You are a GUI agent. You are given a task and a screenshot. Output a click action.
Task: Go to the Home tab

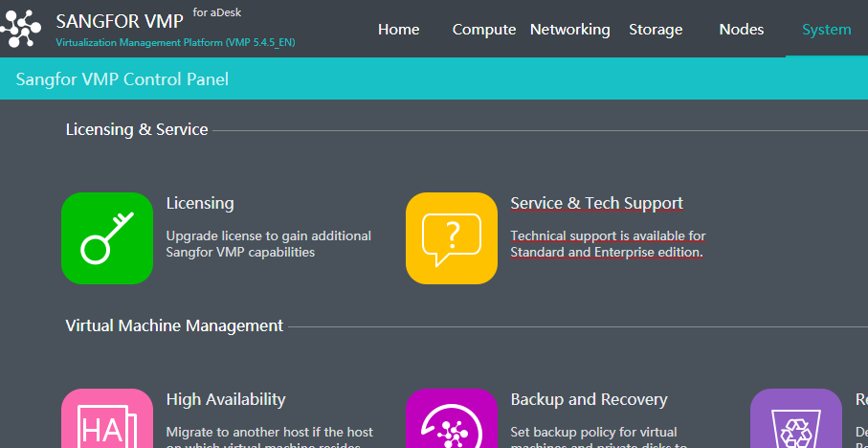tap(398, 30)
